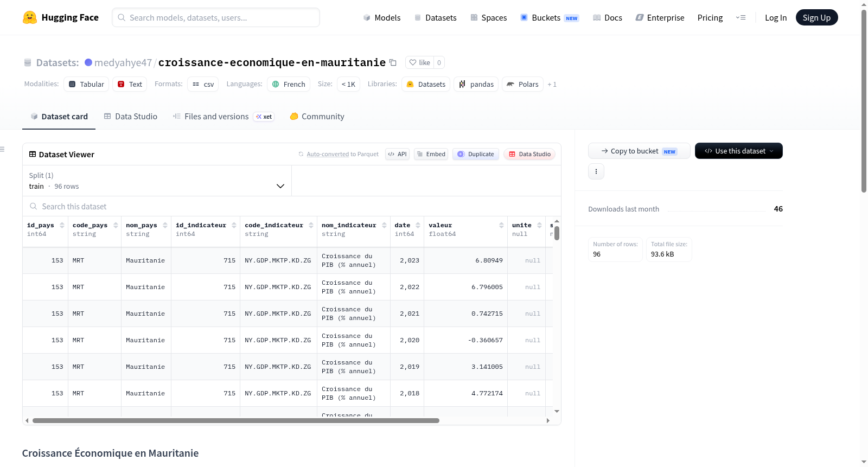Click the medyahye47 user avatar circle
Screen dimensions: 868x467
pyautogui.click(x=88, y=62)
